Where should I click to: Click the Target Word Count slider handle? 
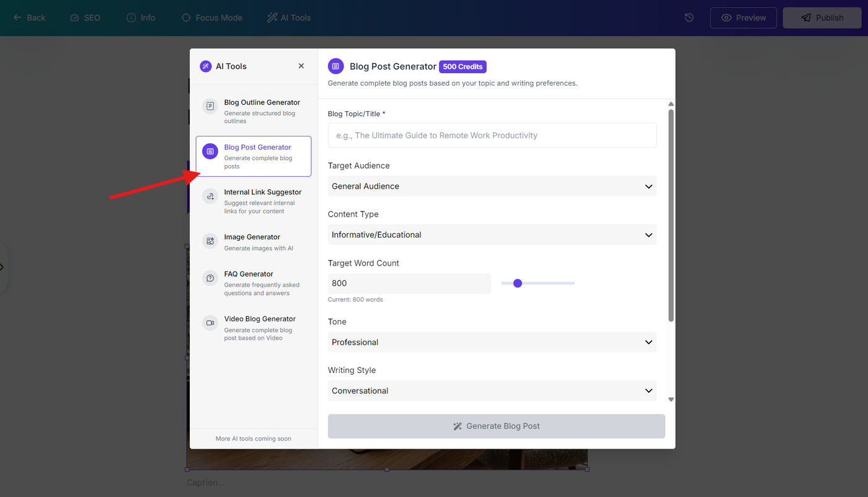tap(518, 283)
